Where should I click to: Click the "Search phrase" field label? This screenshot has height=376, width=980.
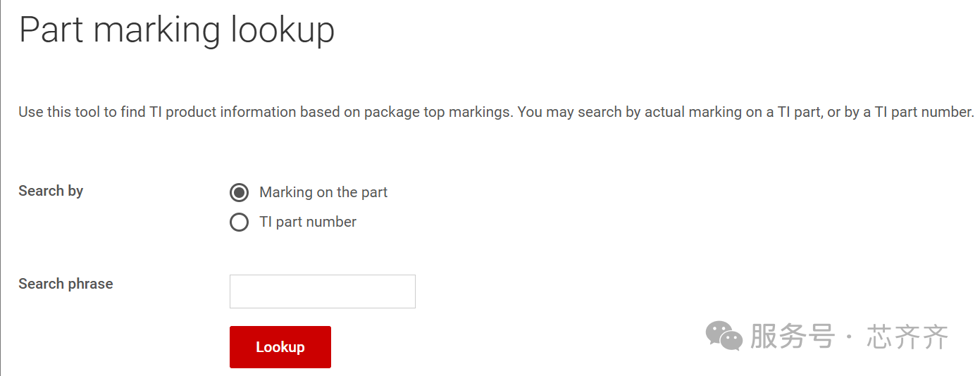66,284
